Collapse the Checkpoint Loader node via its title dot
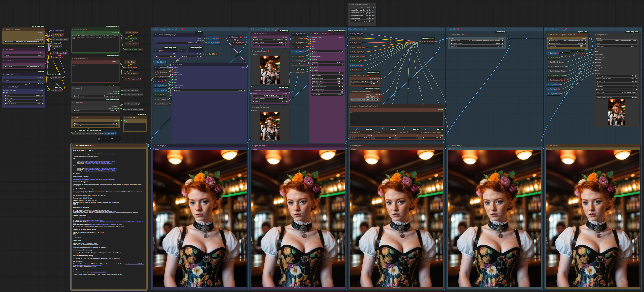Viewport: 644px width, 292px height. [x=4, y=29]
